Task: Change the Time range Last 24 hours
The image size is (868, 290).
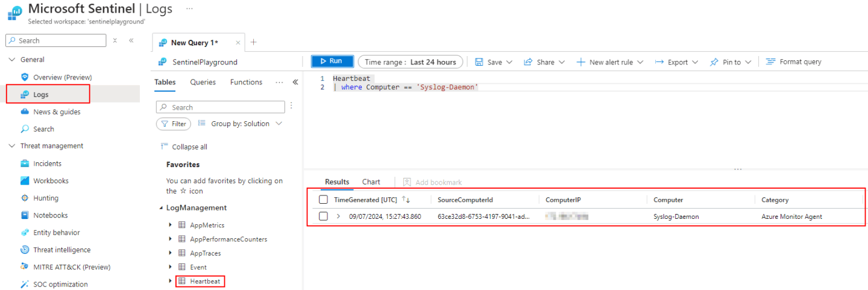Action: pyautogui.click(x=410, y=62)
